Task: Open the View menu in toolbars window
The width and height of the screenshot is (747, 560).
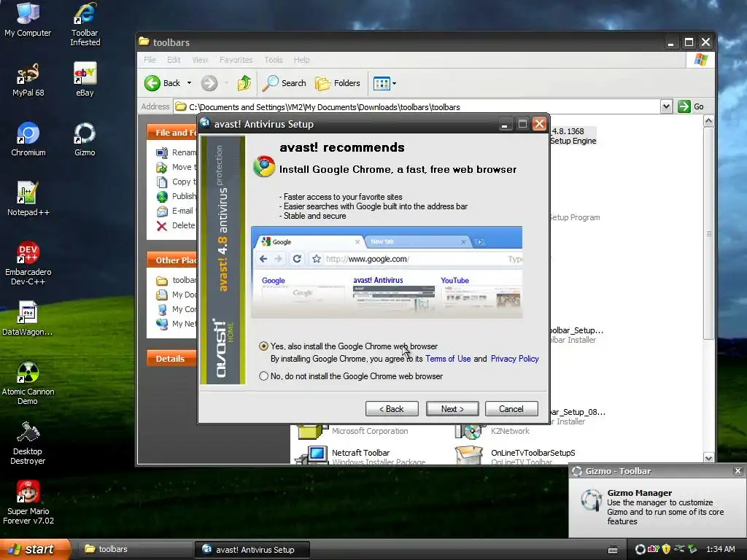Action: [x=200, y=60]
